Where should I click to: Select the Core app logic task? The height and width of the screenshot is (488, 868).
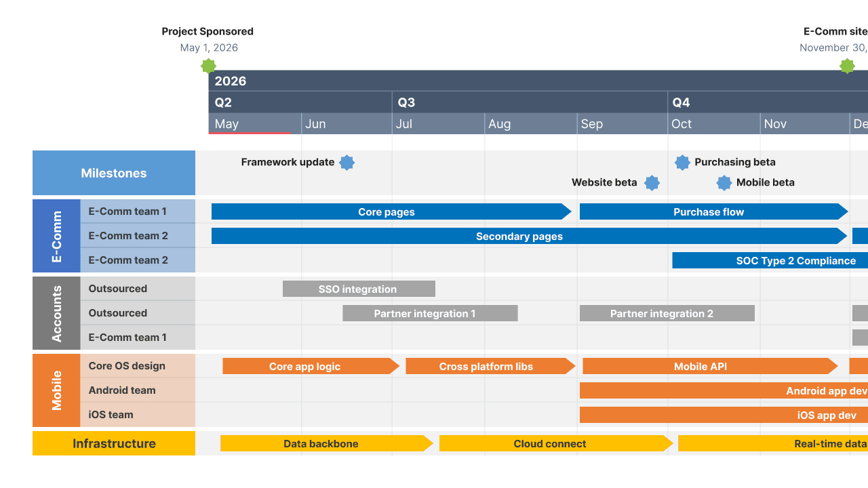[311, 367]
